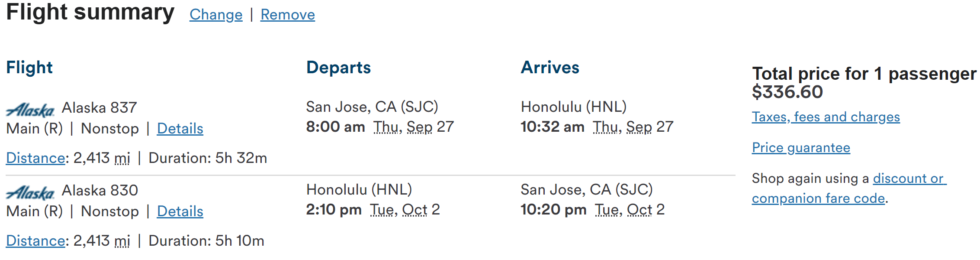This screenshot has height=260, width=980.
Task: Click the 8:00 am departure time
Action: [335, 127]
